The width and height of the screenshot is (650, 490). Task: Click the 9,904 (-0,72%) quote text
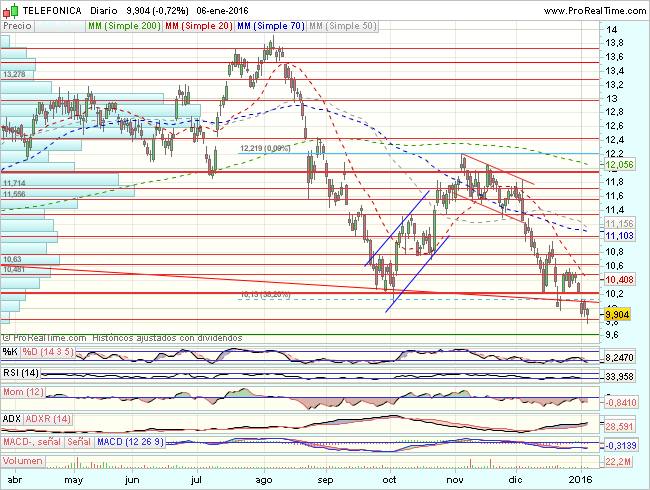tap(157, 11)
